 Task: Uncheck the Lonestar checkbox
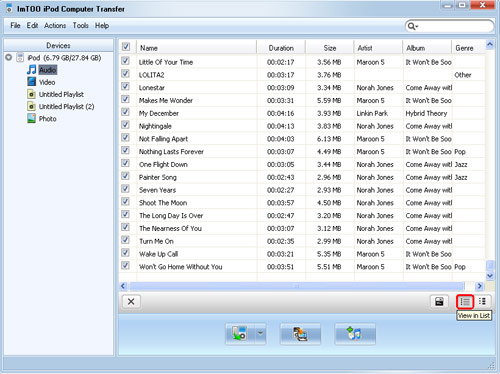[x=125, y=86]
